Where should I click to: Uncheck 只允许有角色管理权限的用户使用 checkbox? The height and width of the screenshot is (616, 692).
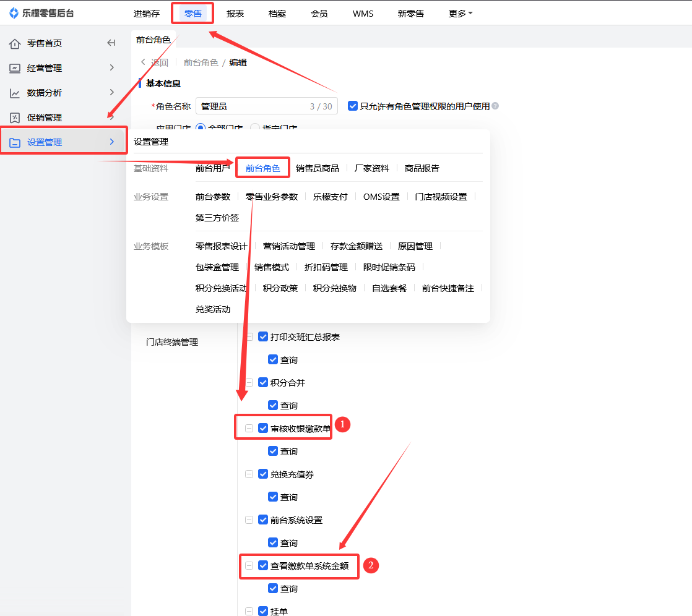click(x=353, y=106)
